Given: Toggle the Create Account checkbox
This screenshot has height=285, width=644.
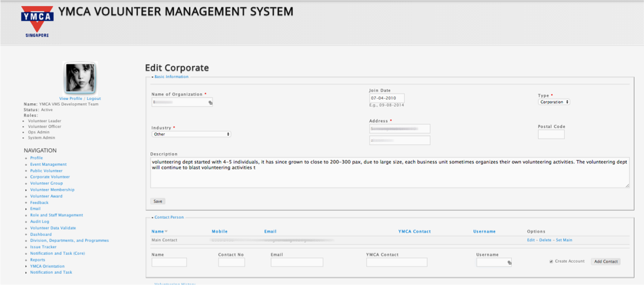Looking at the screenshot, I should pyautogui.click(x=551, y=261).
